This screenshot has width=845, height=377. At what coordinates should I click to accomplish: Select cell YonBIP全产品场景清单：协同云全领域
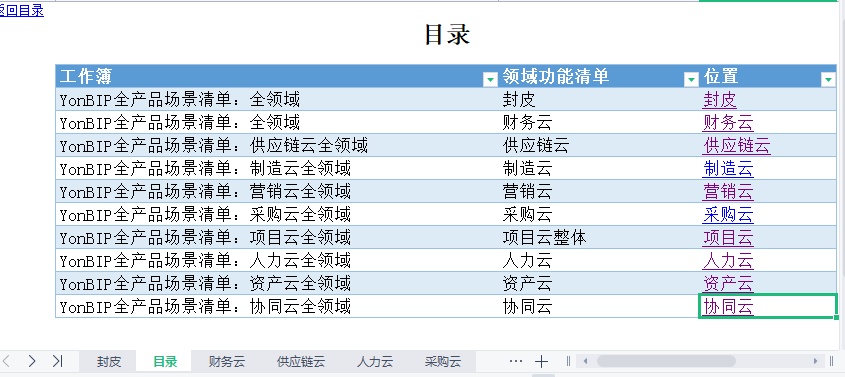[x=276, y=306]
